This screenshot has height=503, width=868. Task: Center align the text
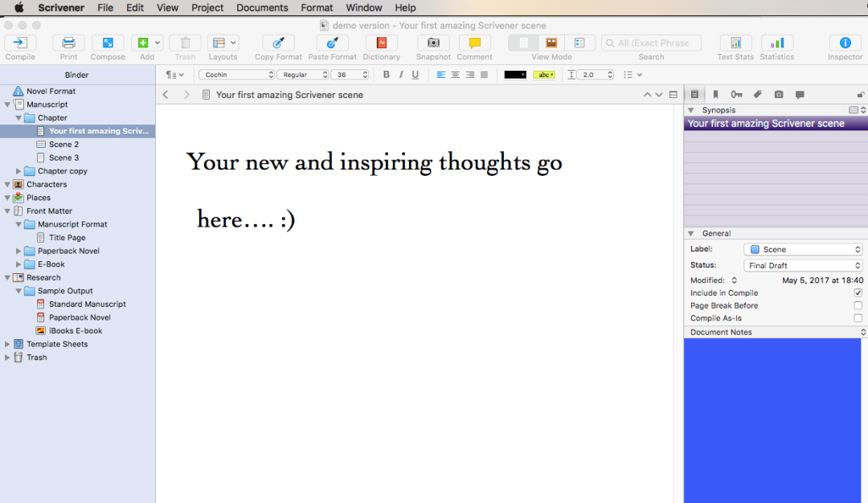click(456, 75)
